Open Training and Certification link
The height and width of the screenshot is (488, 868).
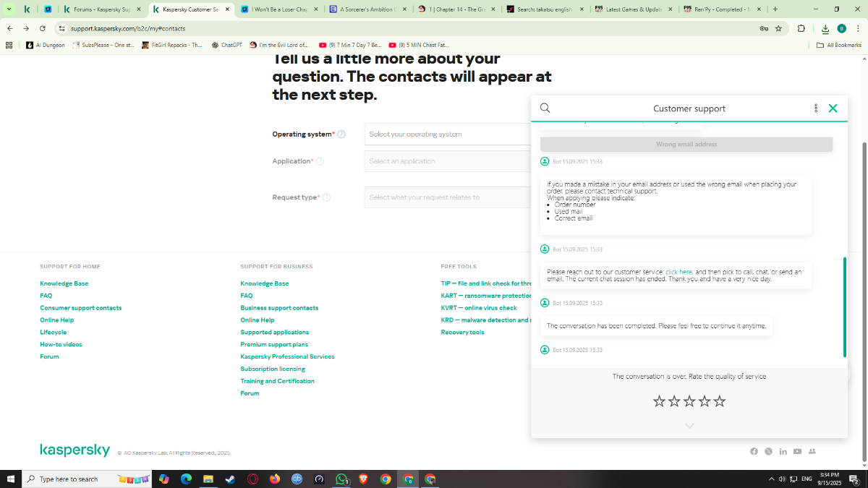[277, 381]
